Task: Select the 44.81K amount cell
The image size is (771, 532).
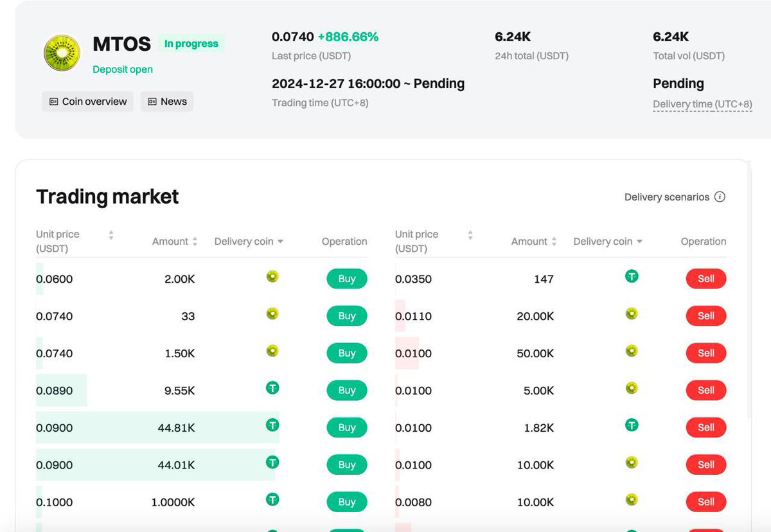Action: pos(176,428)
